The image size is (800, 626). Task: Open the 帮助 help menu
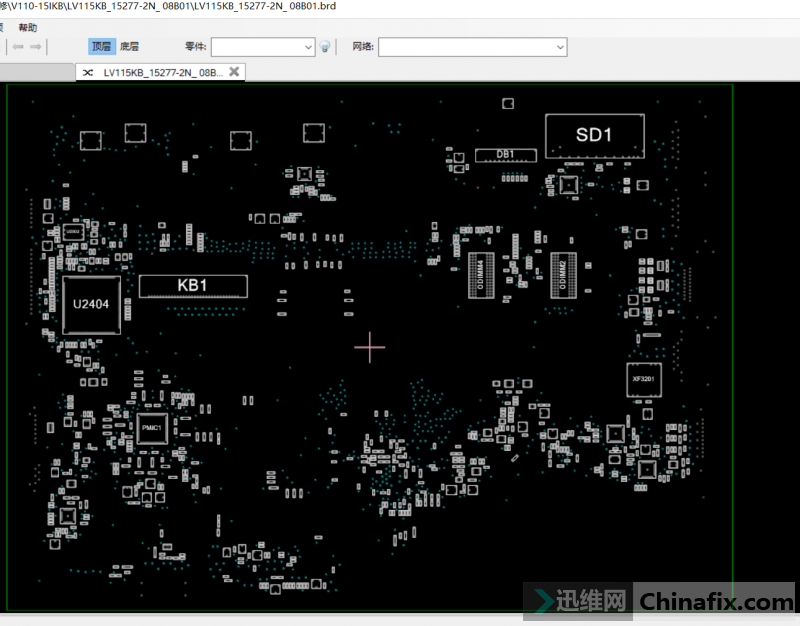28,27
